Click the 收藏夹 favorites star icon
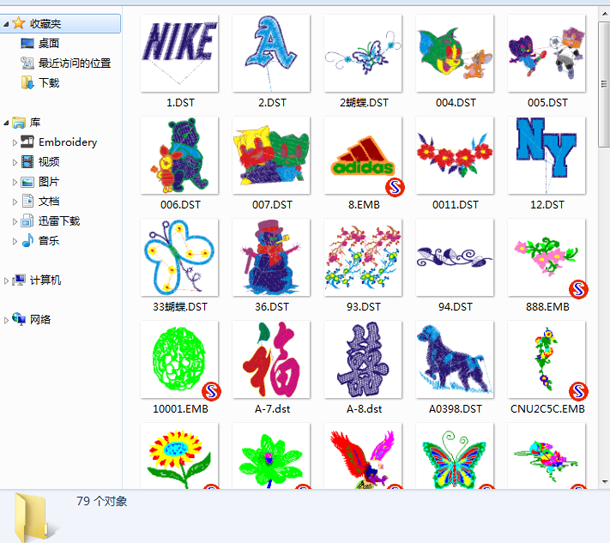610x543 pixels. (x=18, y=23)
